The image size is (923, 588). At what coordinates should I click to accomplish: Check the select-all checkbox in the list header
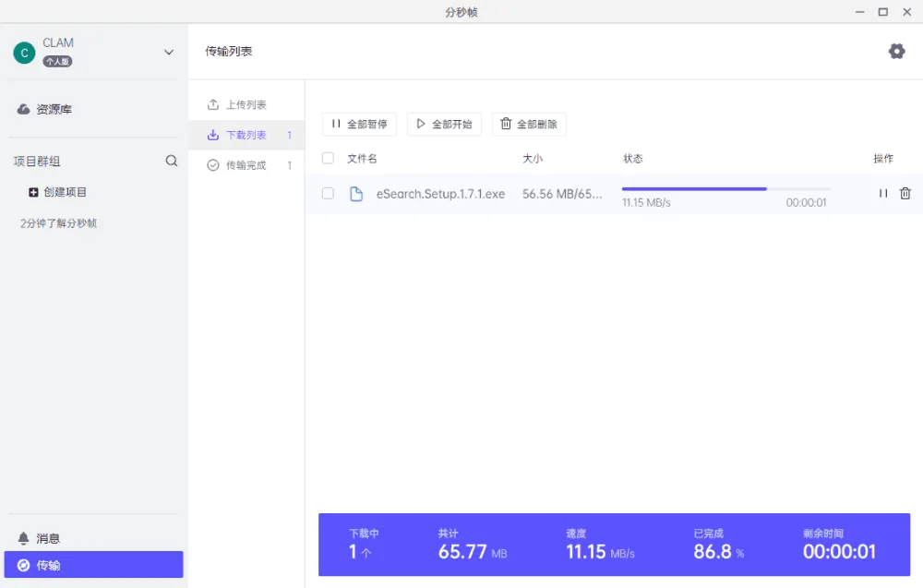point(328,158)
